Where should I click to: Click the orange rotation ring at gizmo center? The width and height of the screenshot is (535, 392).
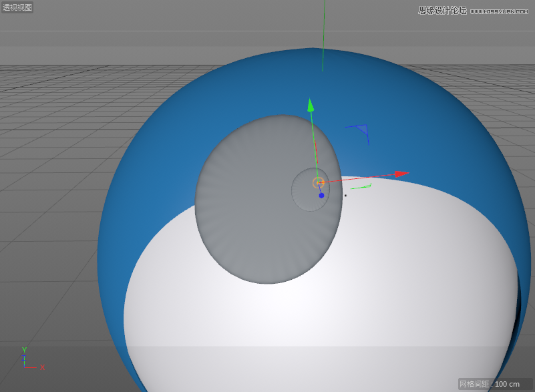click(318, 181)
